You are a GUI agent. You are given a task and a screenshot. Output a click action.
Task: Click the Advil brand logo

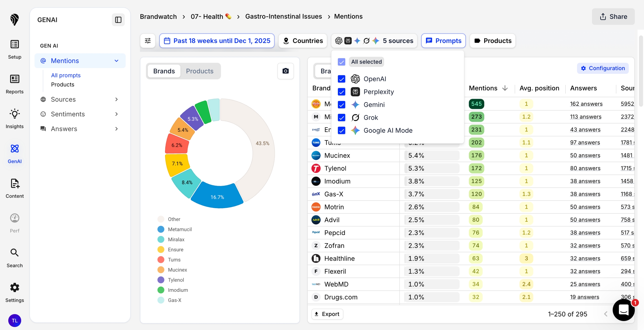coord(316,220)
